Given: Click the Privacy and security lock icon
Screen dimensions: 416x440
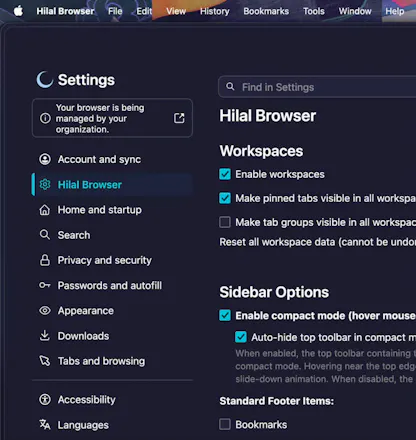Looking at the screenshot, I should coord(45,260).
